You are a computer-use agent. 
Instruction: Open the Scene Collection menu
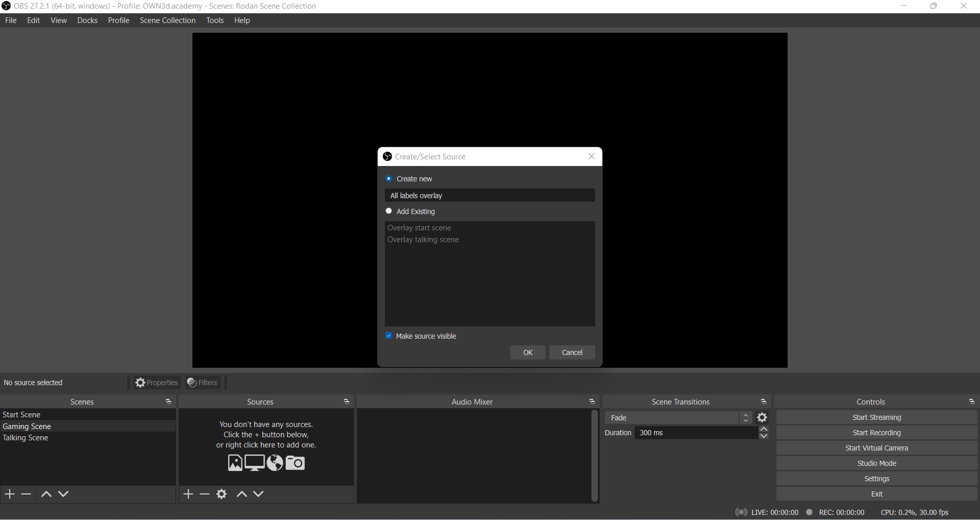point(167,20)
